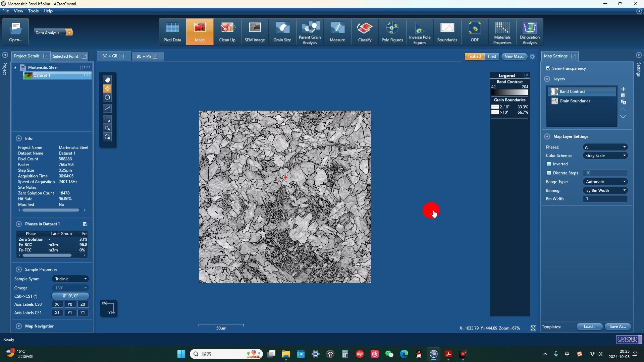Open Materials Properties

click(502, 32)
